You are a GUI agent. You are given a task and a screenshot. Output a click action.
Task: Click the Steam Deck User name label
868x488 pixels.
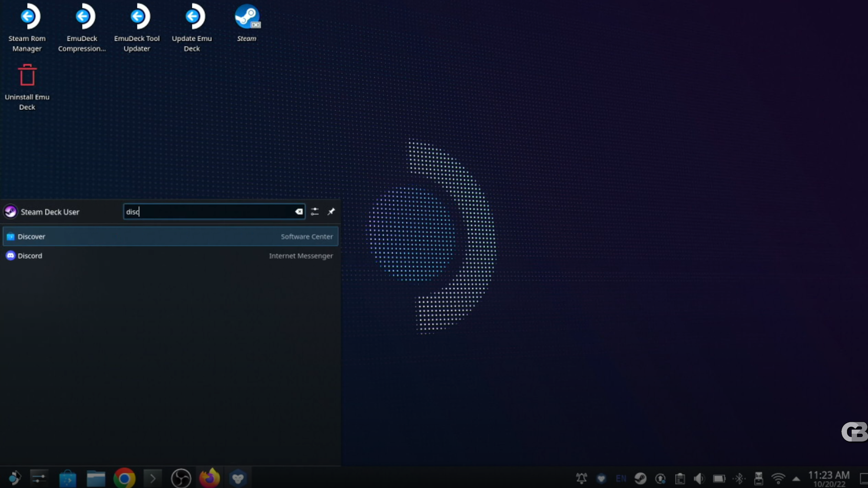tap(50, 212)
